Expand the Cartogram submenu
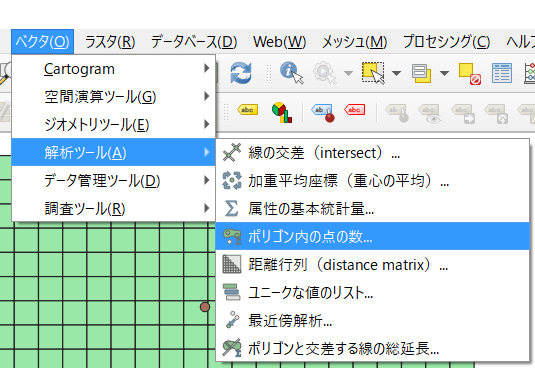 pyautogui.click(x=114, y=69)
